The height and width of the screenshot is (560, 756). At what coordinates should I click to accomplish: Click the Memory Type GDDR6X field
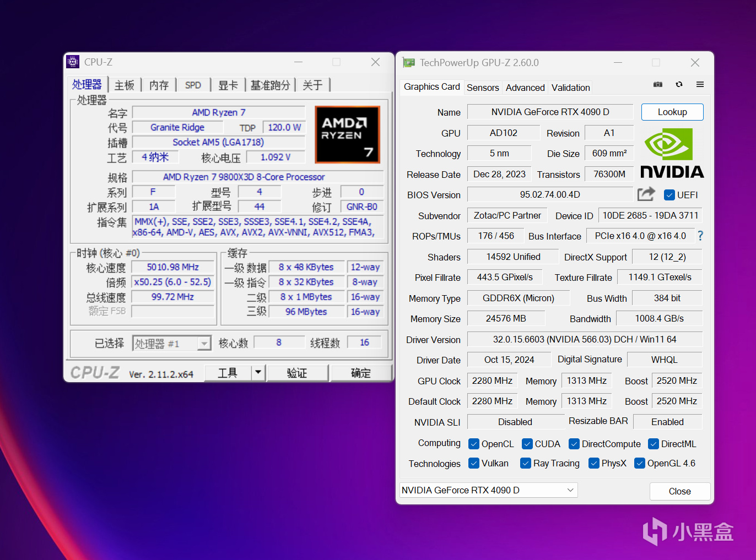519,298
